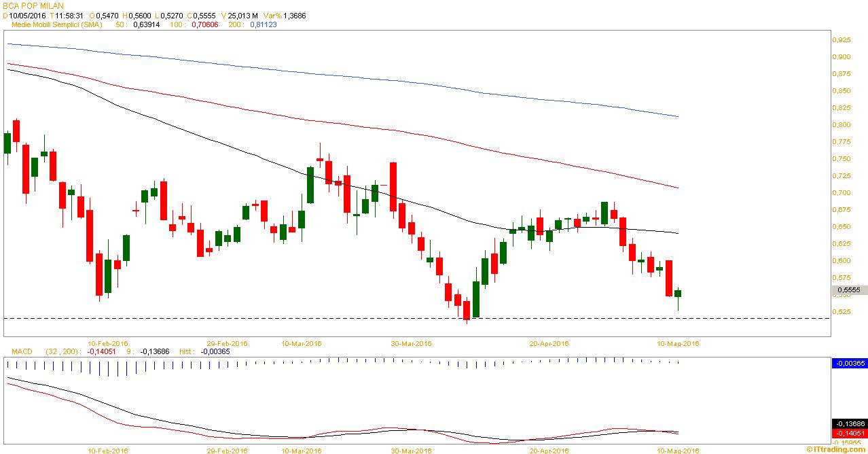Click the BCA POP MILAN chart title
The width and height of the screenshot is (868, 454).
coord(33,5)
